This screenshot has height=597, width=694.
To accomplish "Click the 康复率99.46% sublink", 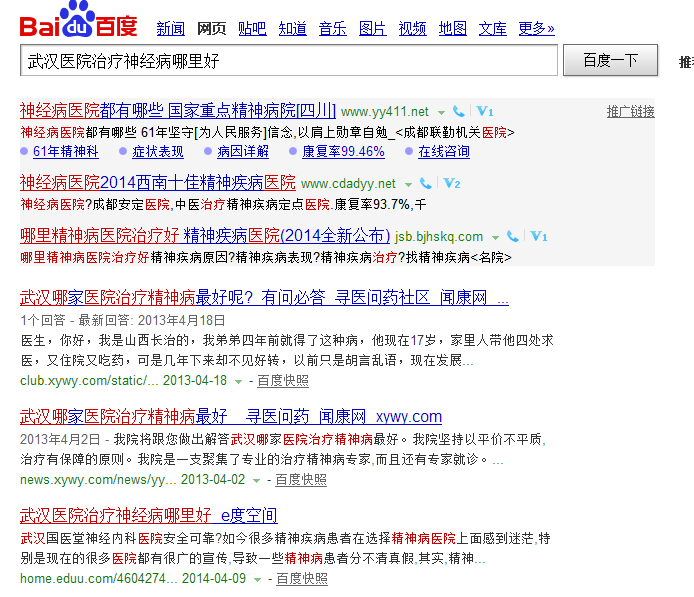I will [343, 151].
